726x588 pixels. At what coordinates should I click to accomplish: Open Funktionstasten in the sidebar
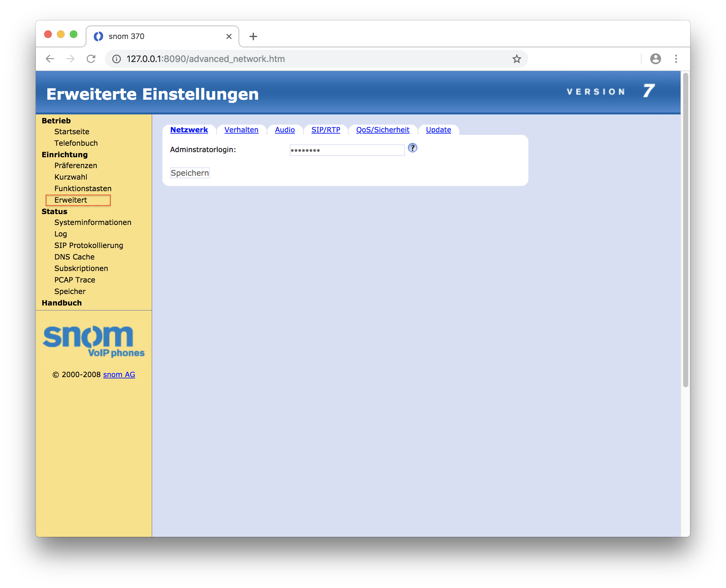83,188
